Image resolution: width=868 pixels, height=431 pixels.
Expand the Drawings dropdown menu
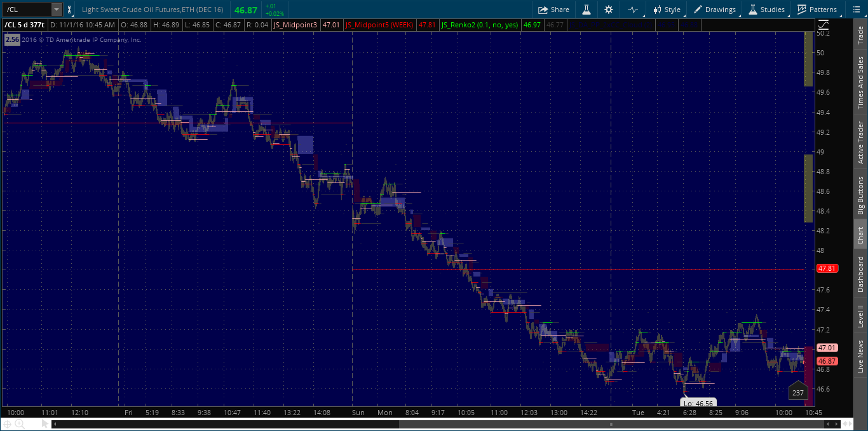coord(715,10)
